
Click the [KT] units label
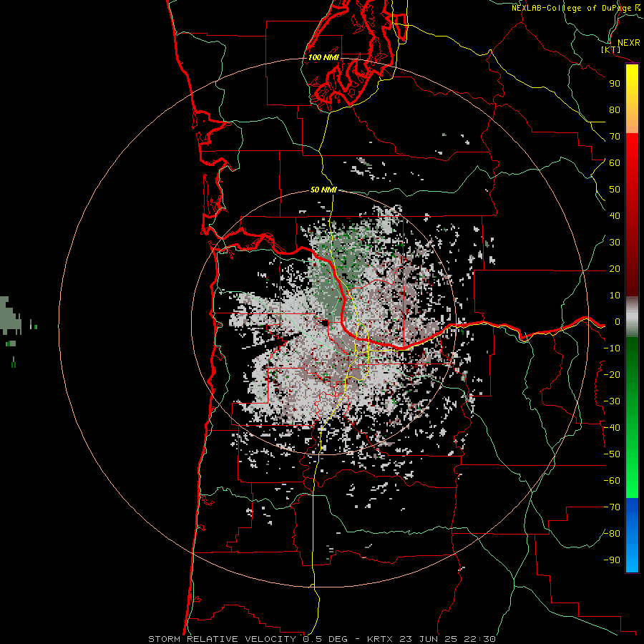pos(611,49)
